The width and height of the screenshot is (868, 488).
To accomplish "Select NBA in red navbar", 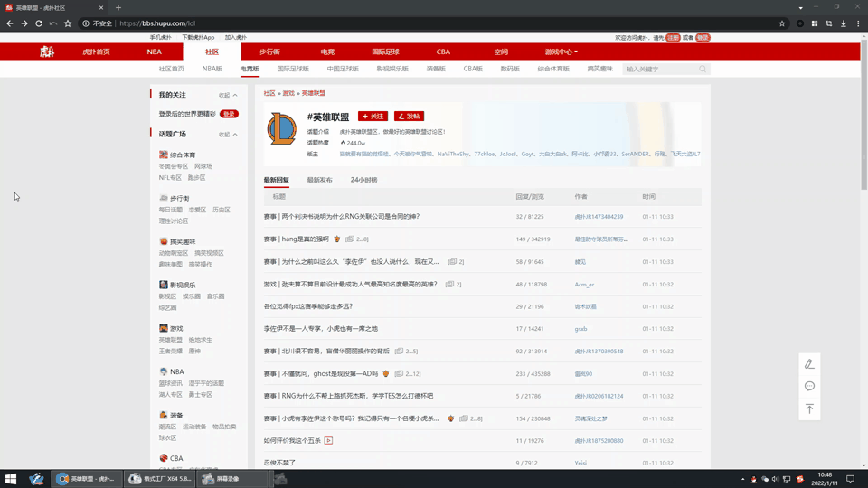I will pos(154,52).
